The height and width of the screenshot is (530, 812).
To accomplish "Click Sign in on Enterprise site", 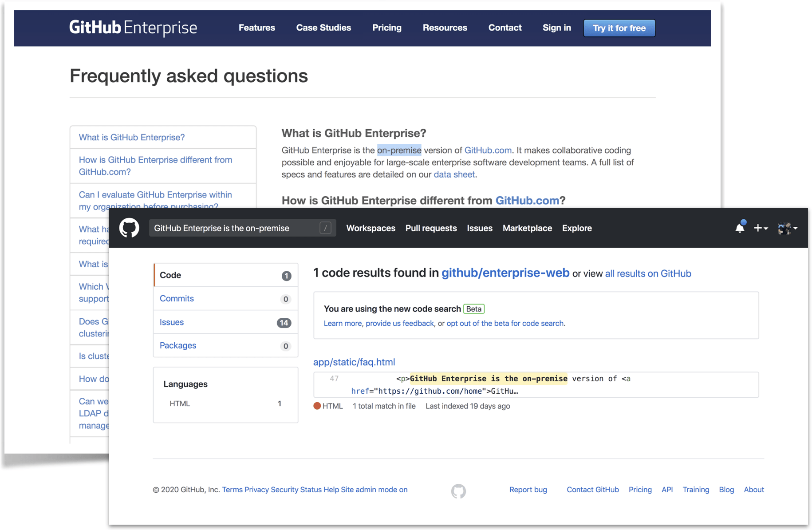I will coord(556,28).
